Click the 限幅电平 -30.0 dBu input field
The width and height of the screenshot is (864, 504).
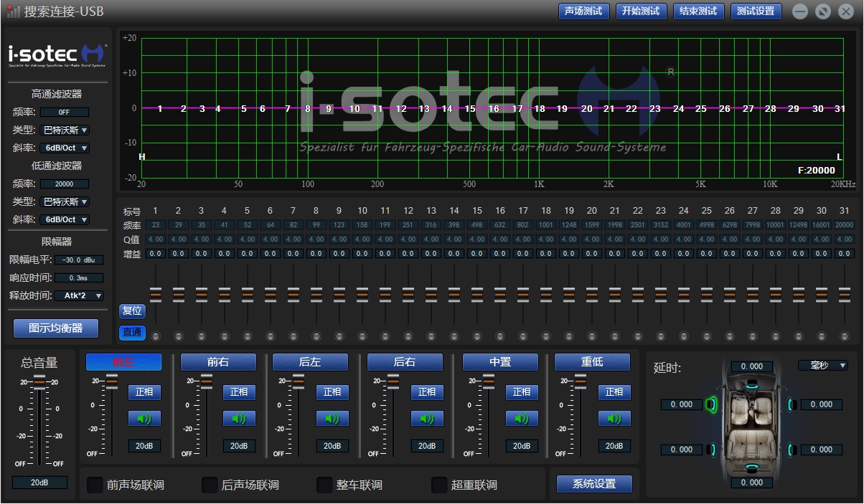tap(79, 260)
